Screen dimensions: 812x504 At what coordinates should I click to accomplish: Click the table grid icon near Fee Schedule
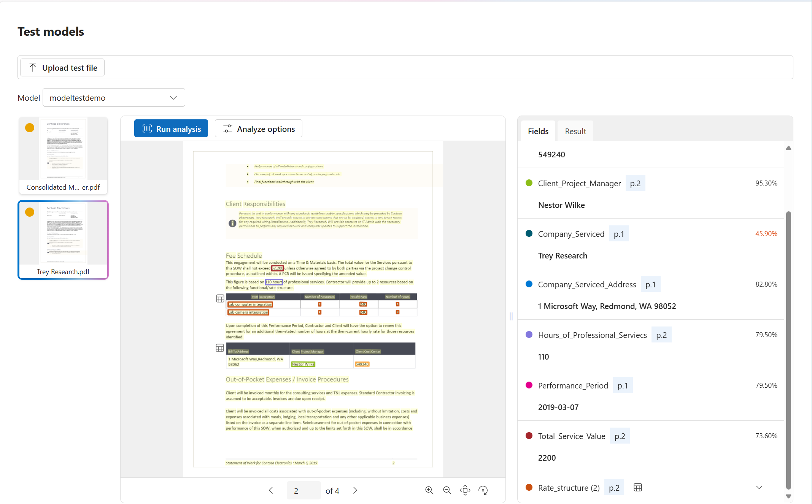coord(219,298)
